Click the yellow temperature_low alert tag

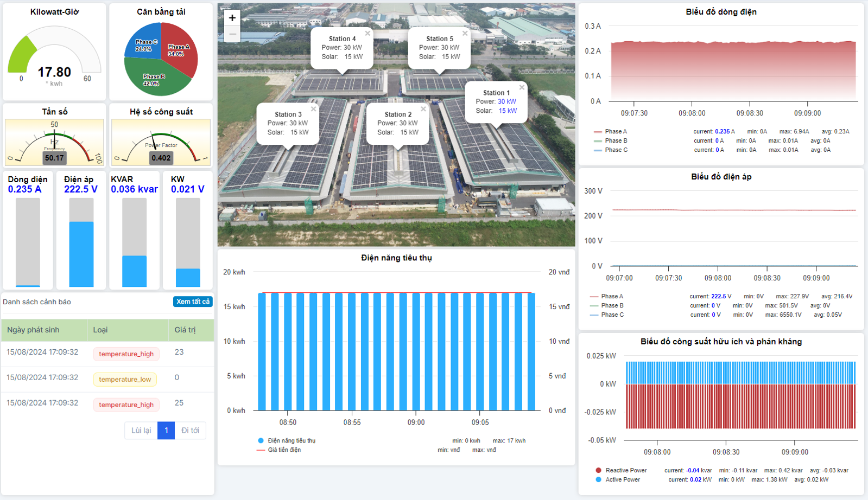(125, 380)
